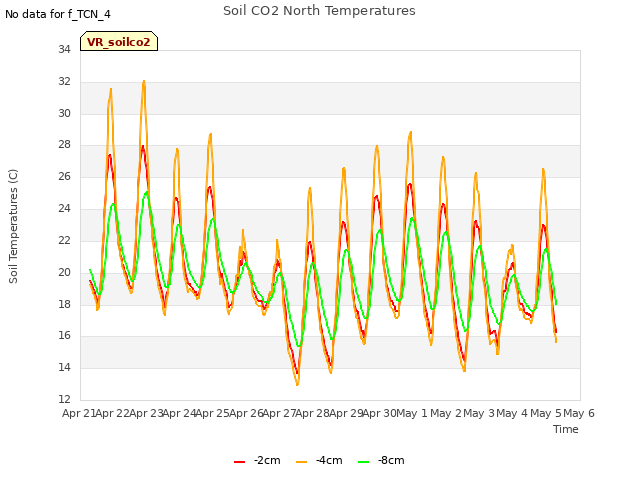This screenshot has height=480, width=640.
Task: Click the May 2 x-axis tick label
Action: (446, 413)
